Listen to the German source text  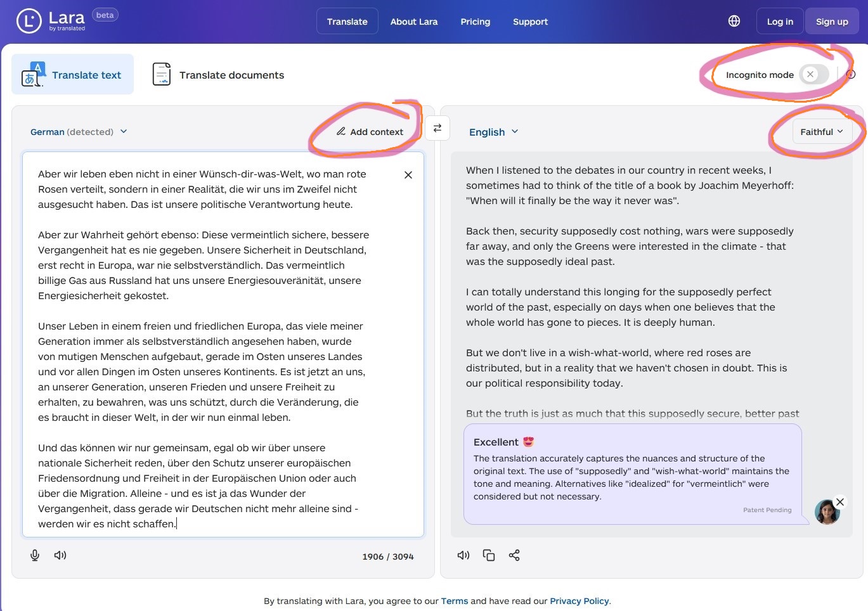pos(60,555)
